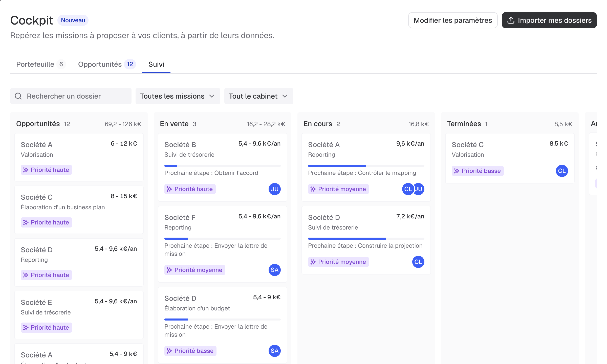Click Importer mes dossiers button

(x=549, y=20)
